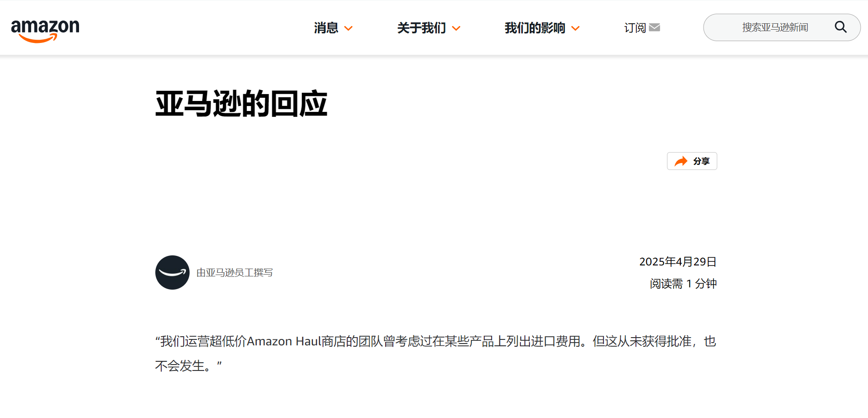Expand the 我们的影响 chevron
The height and width of the screenshot is (418, 868).
[x=576, y=28]
